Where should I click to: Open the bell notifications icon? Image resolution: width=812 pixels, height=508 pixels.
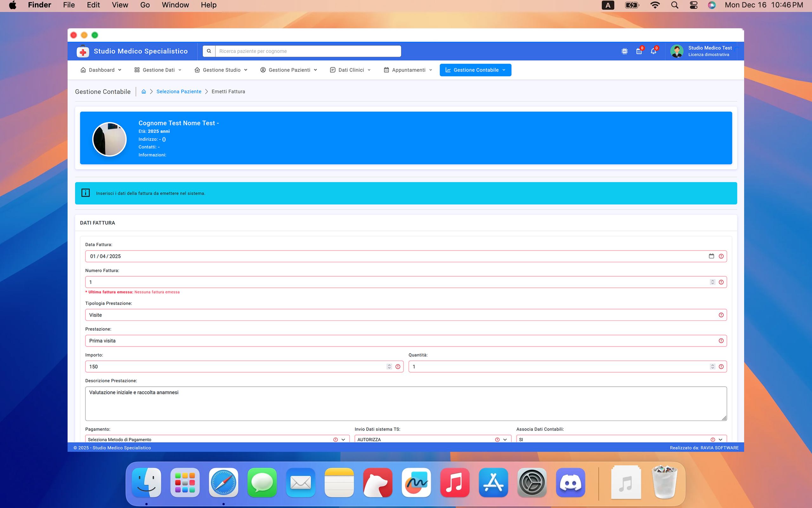[654, 51]
